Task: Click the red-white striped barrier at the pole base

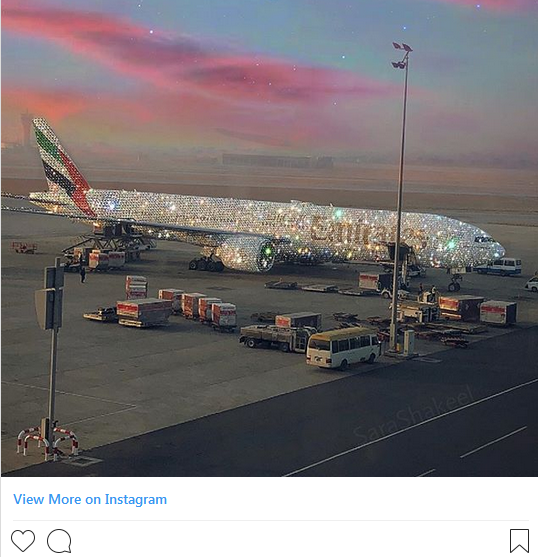Action: click(x=48, y=442)
